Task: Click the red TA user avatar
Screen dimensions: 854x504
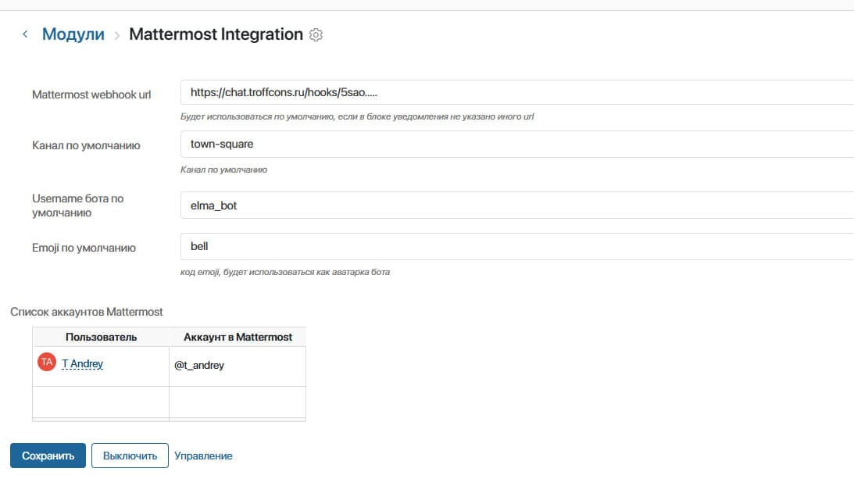Action: 47,363
